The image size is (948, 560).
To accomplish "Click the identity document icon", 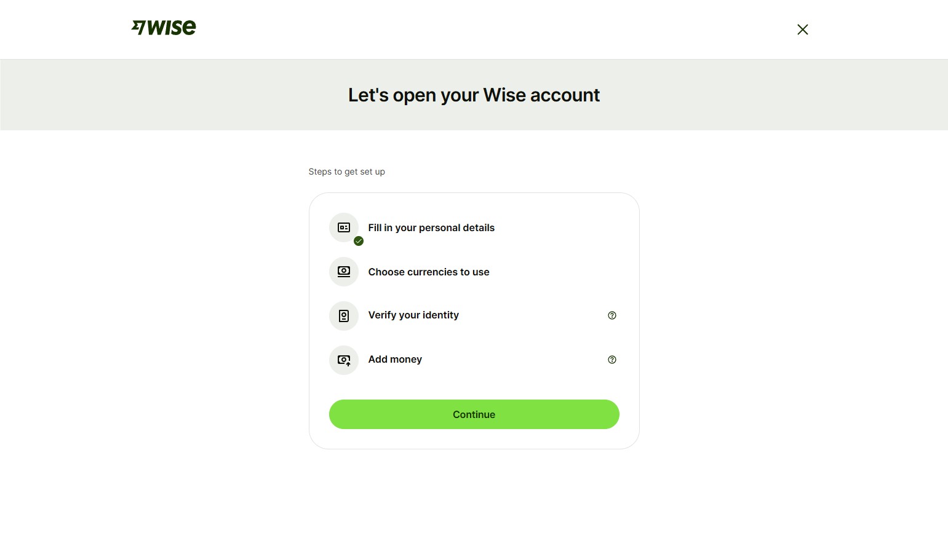I will coord(344,316).
